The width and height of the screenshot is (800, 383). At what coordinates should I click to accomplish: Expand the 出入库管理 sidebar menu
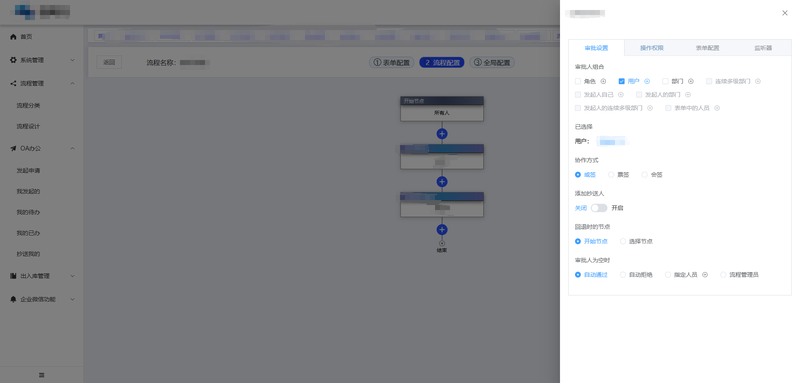(42, 276)
